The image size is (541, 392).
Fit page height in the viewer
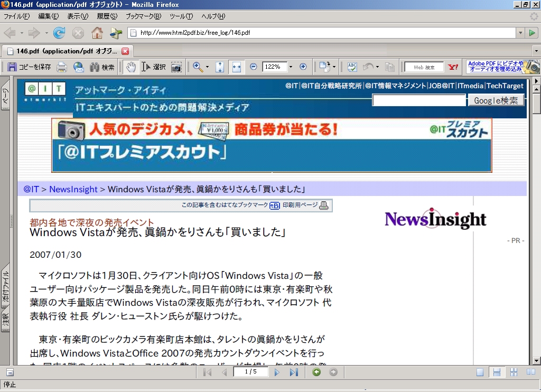(220, 67)
